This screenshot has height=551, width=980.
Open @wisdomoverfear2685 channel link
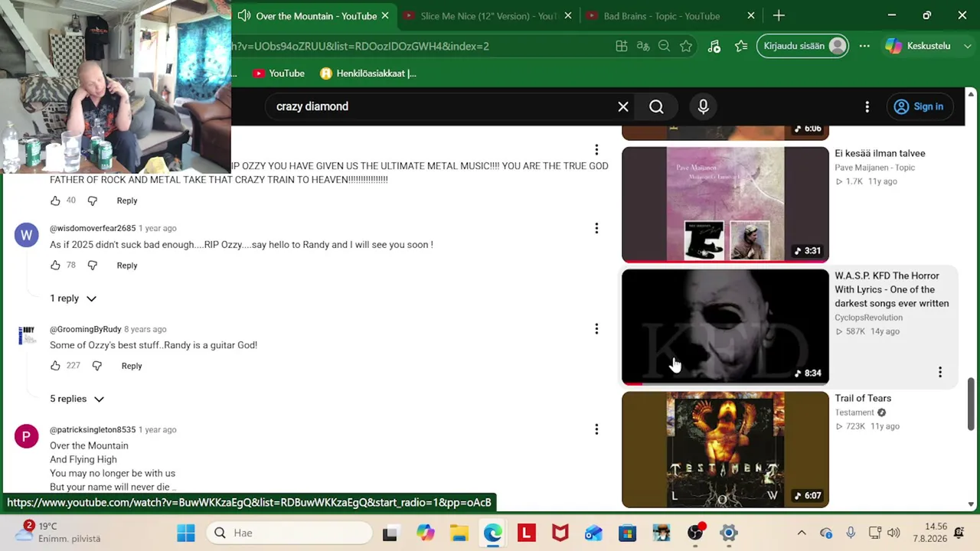[93, 228]
